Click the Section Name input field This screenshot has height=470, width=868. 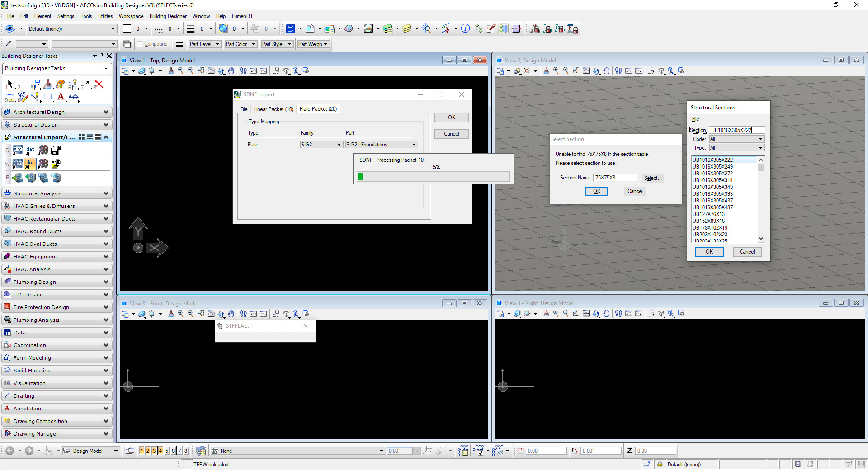615,177
